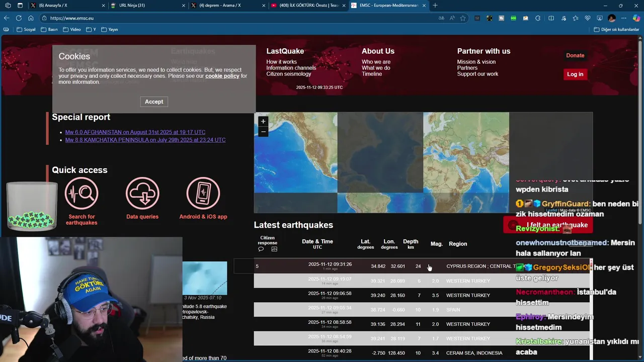Image resolution: width=644 pixels, height=362 pixels.
Task: Open the Citizen seismology link
Action: tap(289, 74)
